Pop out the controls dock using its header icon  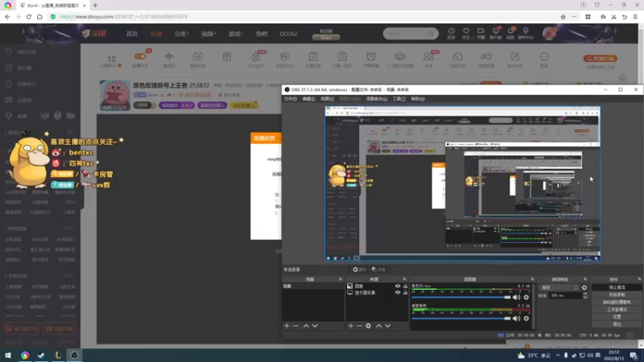coord(639,279)
